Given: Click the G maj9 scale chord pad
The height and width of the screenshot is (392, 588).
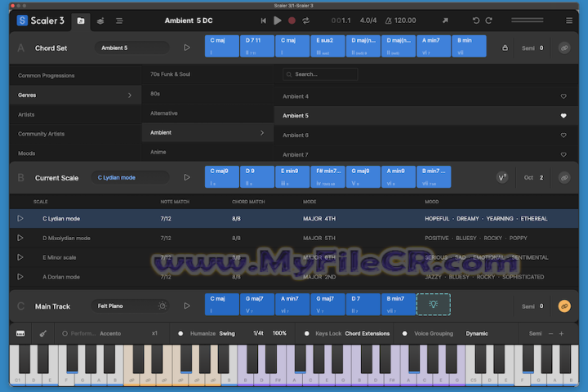Looking at the screenshot, I should point(363,176).
